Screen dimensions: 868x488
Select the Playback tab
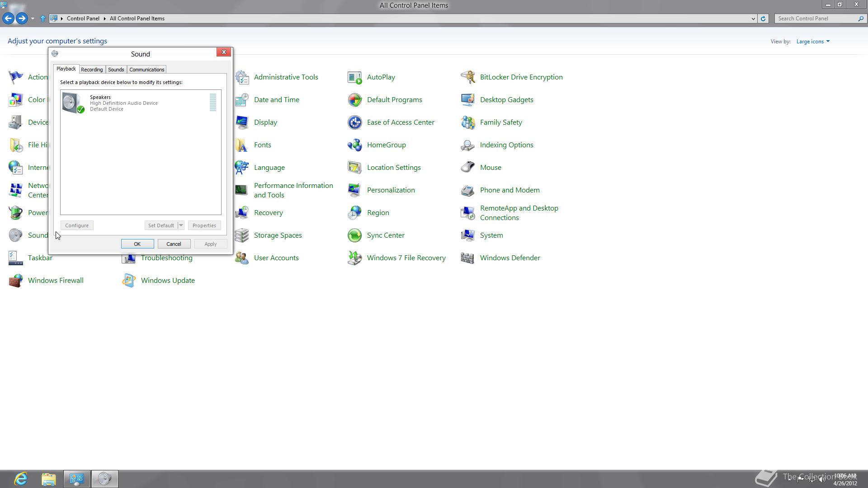coord(66,69)
